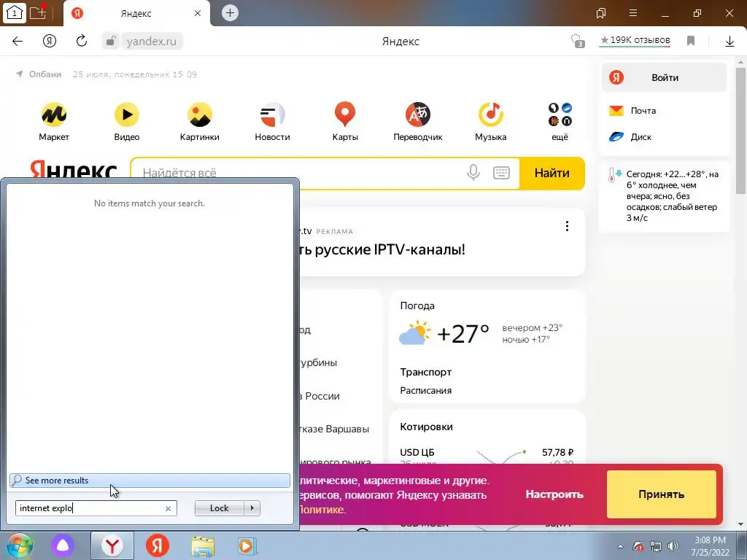This screenshot has width=747, height=560.
Task: Click See more results link
Action: (150, 481)
